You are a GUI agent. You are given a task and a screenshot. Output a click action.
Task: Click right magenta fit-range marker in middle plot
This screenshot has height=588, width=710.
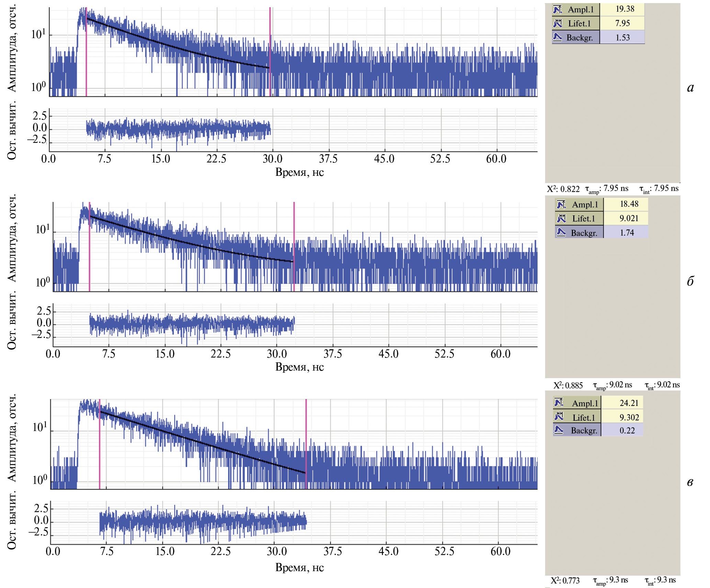(294, 227)
